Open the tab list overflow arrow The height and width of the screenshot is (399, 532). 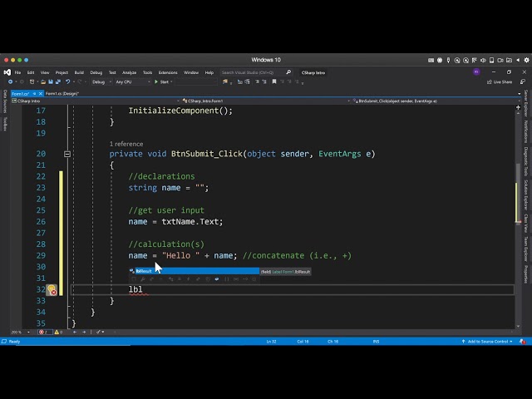(x=519, y=94)
